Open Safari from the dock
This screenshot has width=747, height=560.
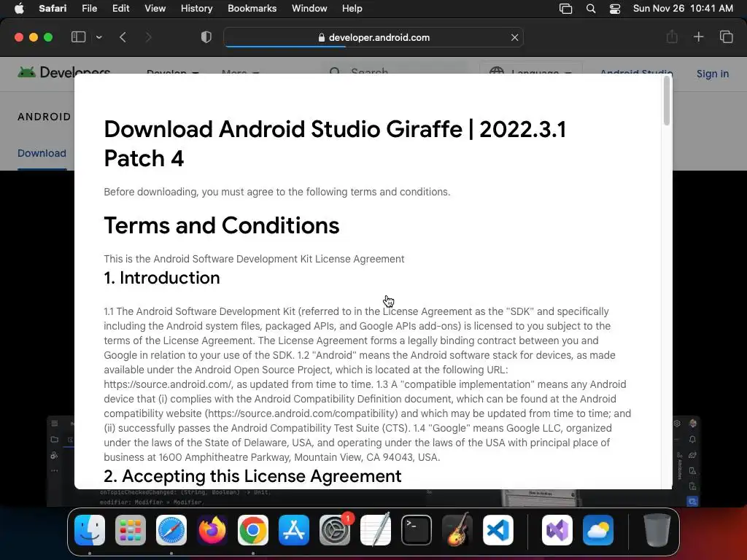(171, 530)
